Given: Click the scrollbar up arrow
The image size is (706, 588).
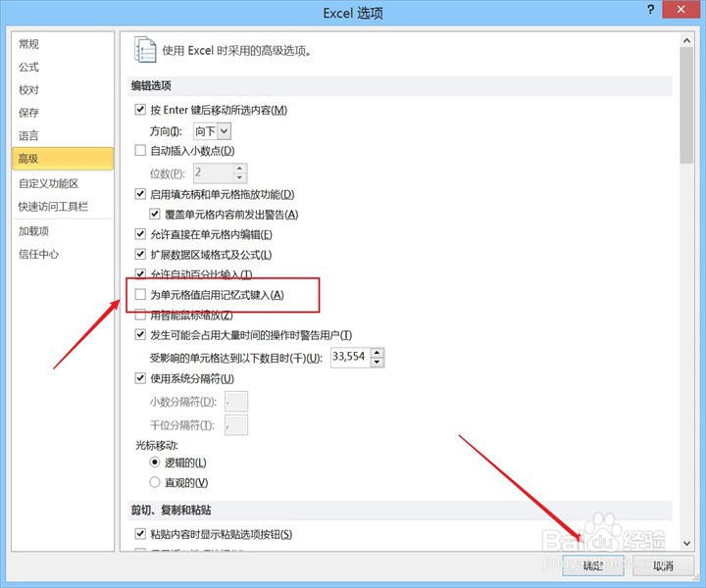Looking at the screenshot, I should 686,41.
